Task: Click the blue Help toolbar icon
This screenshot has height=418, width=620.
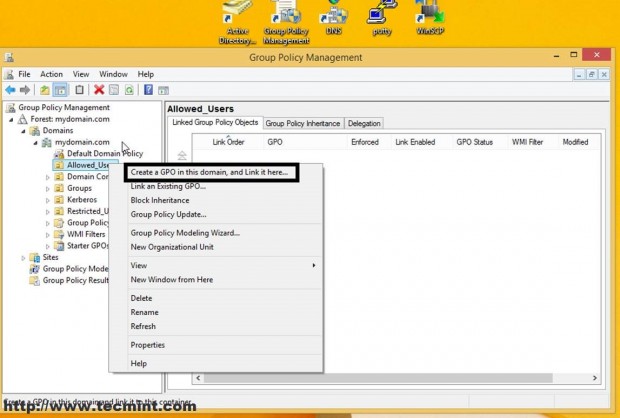Action: tap(148, 90)
